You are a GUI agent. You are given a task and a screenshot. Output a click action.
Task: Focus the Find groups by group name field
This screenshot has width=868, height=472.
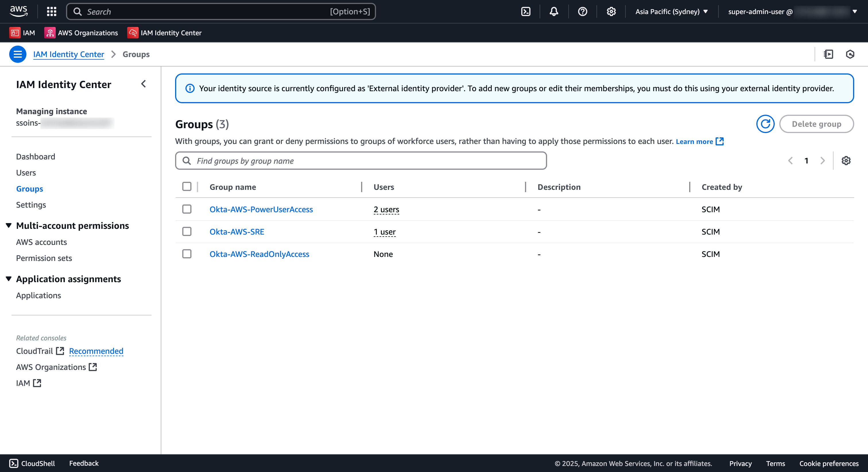(x=361, y=161)
